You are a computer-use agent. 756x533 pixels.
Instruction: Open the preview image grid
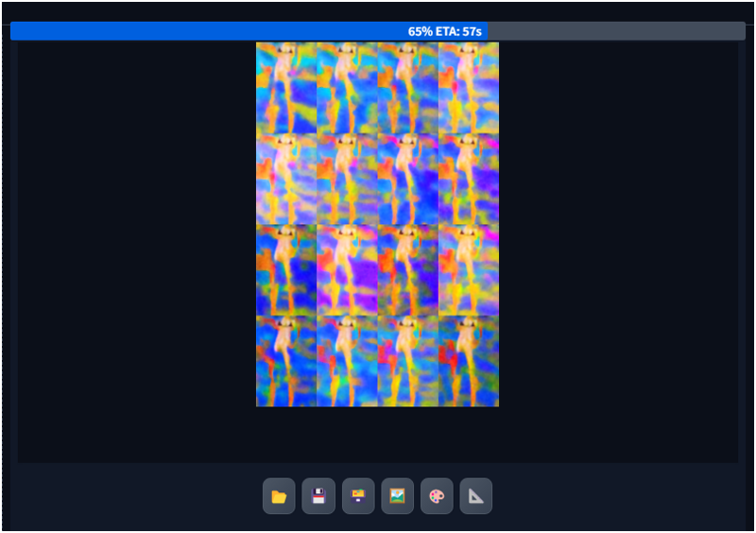coord(377,224)
